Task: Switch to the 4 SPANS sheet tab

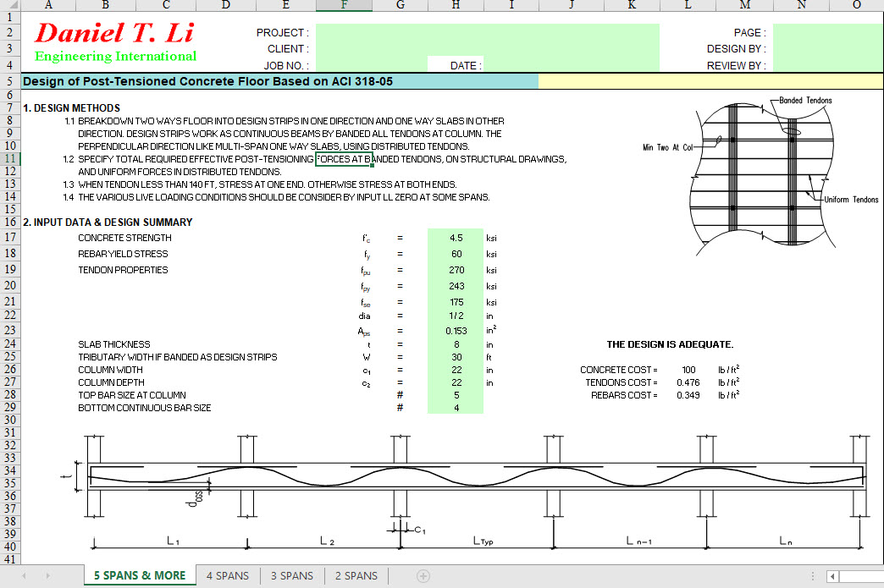Action: tap(227, 575)
